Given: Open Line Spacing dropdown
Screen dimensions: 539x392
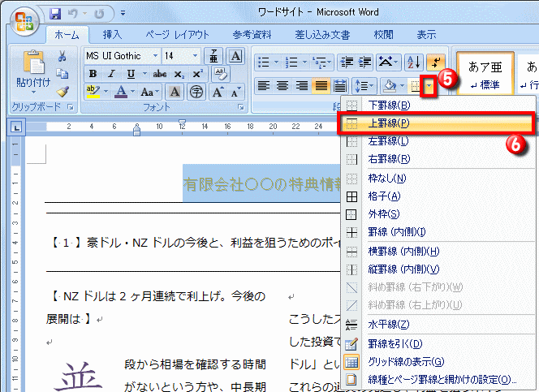Looking at the screenshot, I should coord(364,86).
